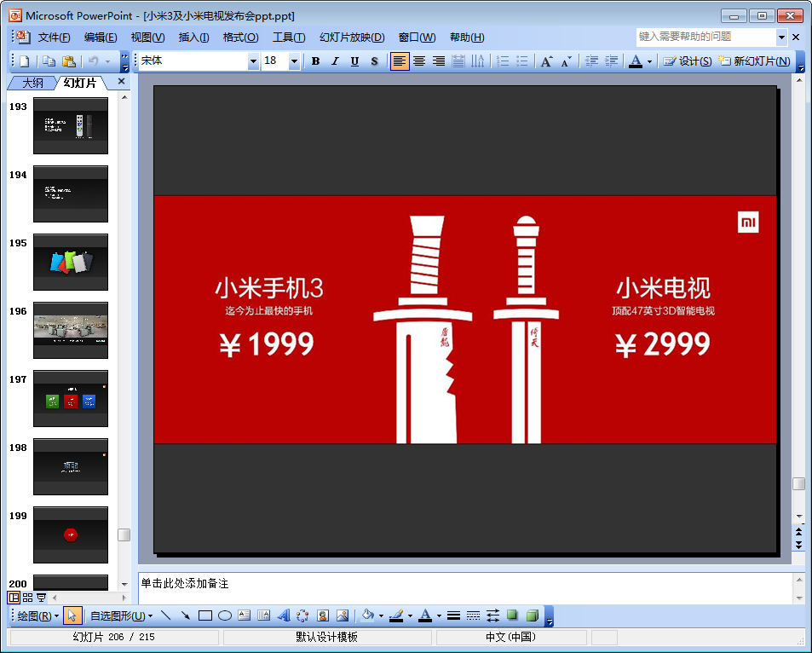Apply line color with the brush icon
This screenshot has height=653, width=812.
pyautogui.click(x=396, y=615)
